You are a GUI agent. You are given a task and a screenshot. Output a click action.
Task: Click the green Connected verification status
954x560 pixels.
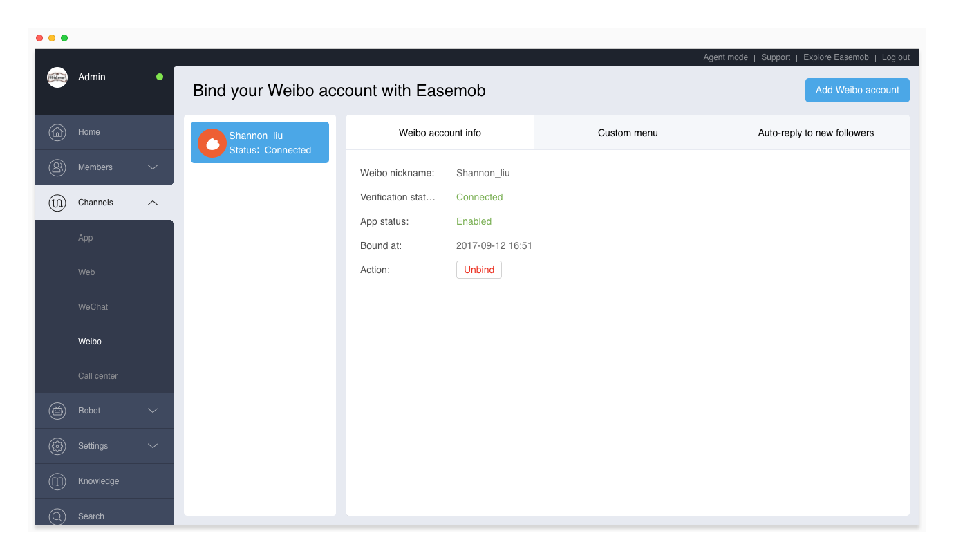click(480, 197)
